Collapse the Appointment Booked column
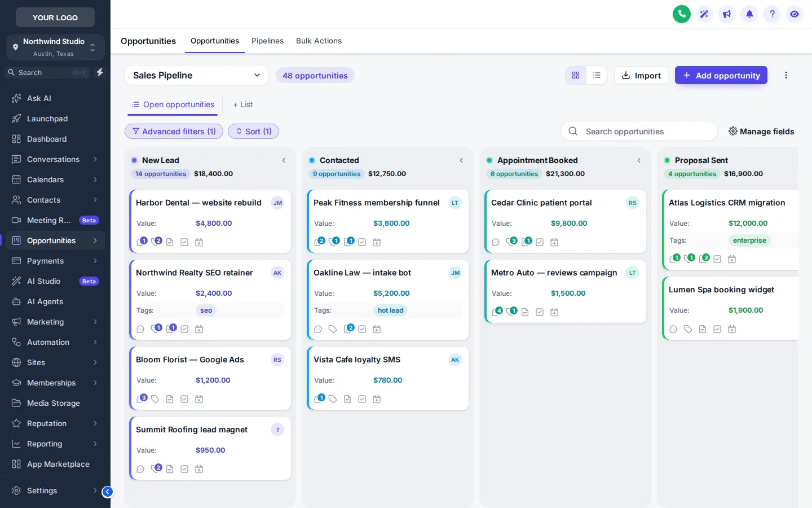 (639, 160)
